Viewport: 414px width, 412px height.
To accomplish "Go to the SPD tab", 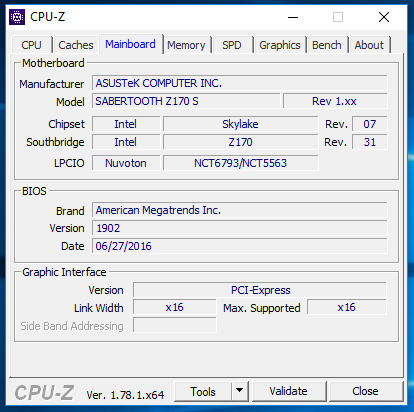I will (x=232, y=45).
